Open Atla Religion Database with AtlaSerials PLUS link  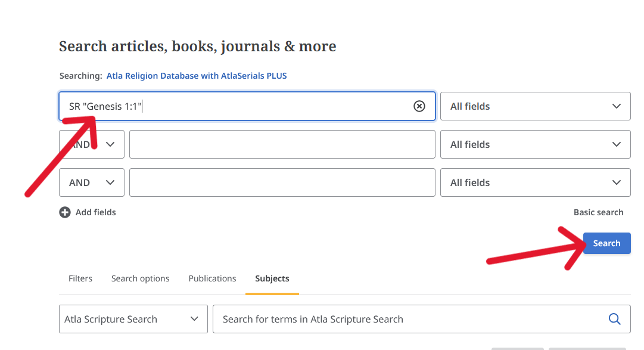(197, 76)
